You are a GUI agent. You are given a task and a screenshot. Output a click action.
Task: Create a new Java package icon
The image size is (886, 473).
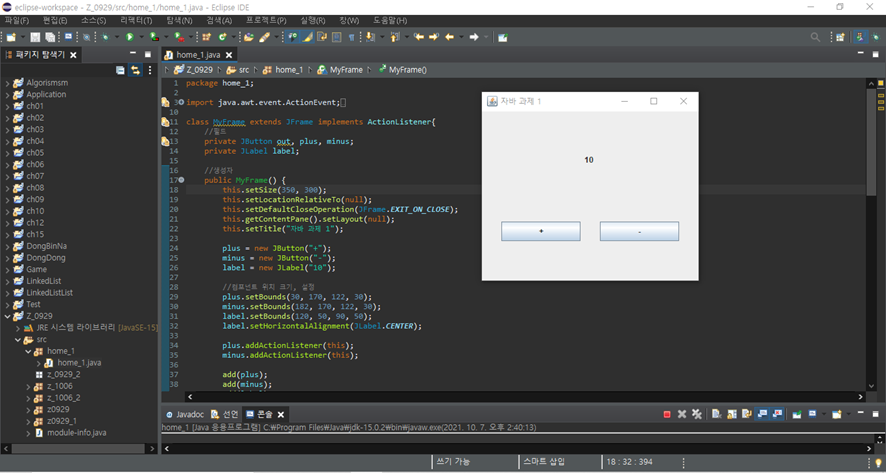pos(206,37)
